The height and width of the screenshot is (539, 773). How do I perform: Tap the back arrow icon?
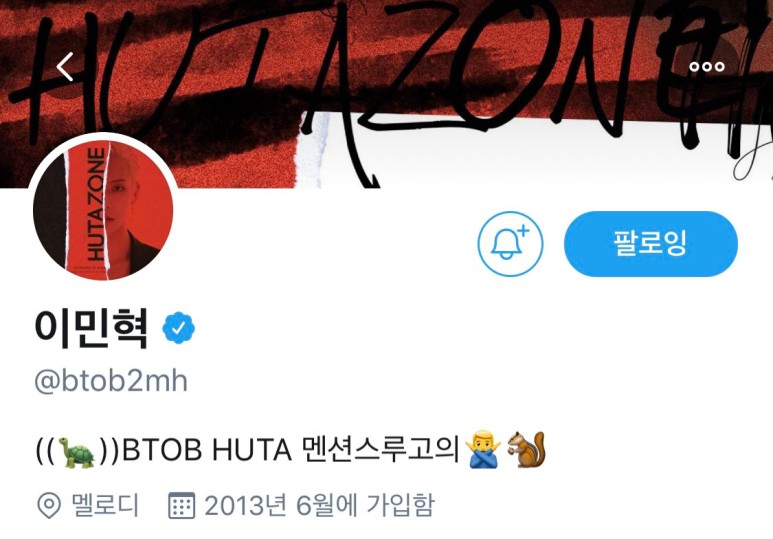tap(65, 67)
